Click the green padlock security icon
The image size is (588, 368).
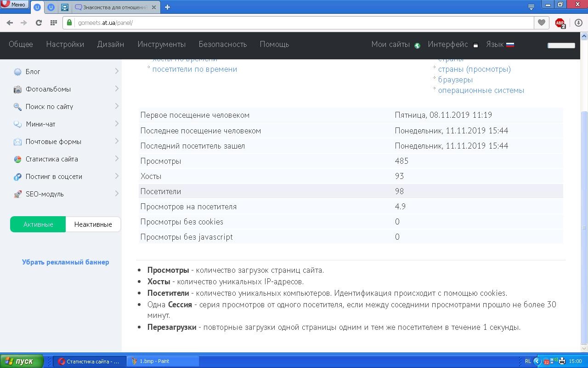pyautogui.click(x=70, y=23)
